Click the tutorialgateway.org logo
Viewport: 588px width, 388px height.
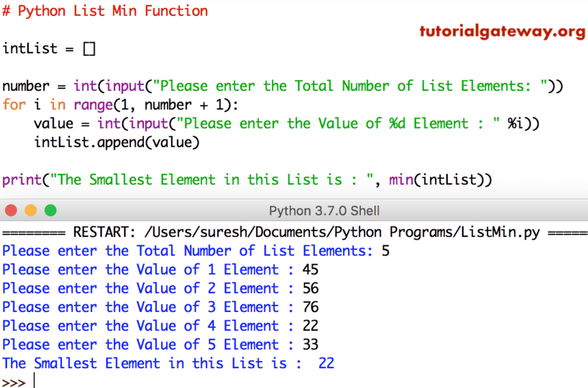pos(502,31)
